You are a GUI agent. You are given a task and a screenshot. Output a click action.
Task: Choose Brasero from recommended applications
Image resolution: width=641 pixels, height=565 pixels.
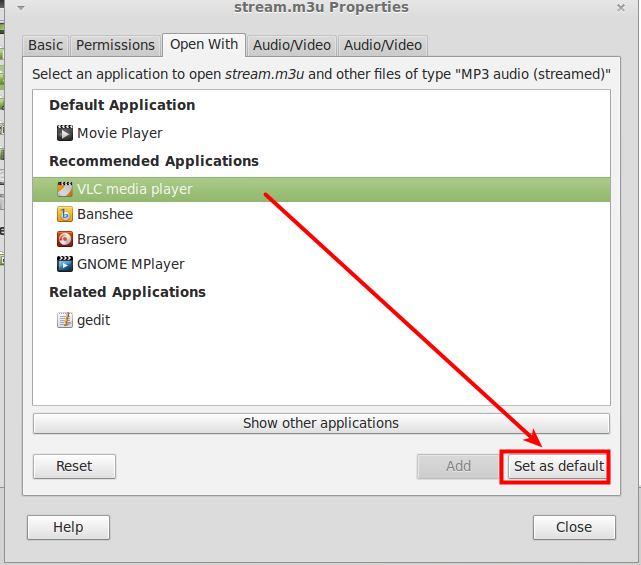click(321, 239)
